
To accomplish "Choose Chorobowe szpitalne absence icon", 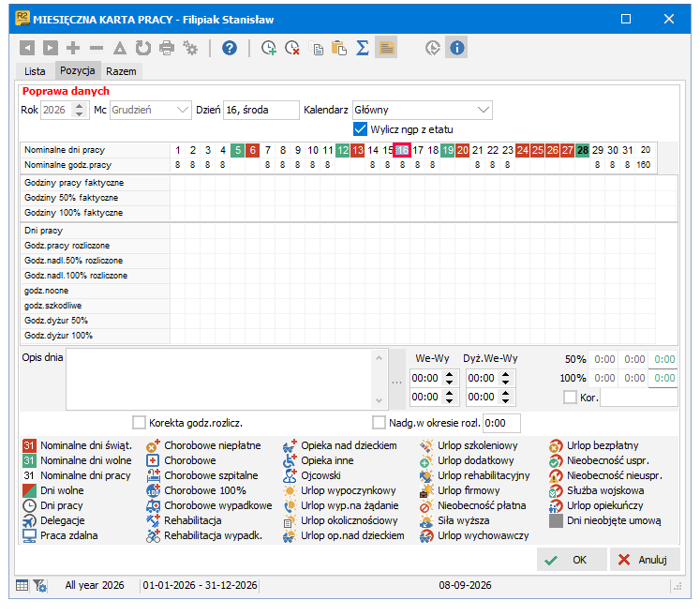I will coord(153,475).
